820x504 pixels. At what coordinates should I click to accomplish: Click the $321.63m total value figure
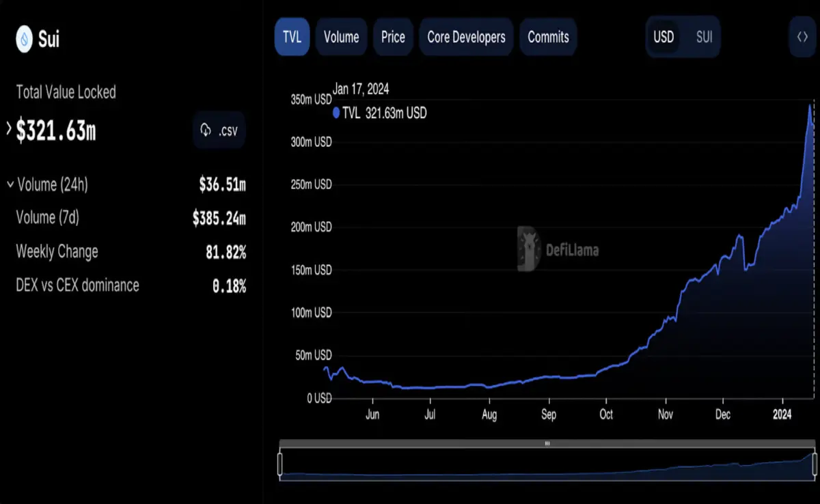56,130
